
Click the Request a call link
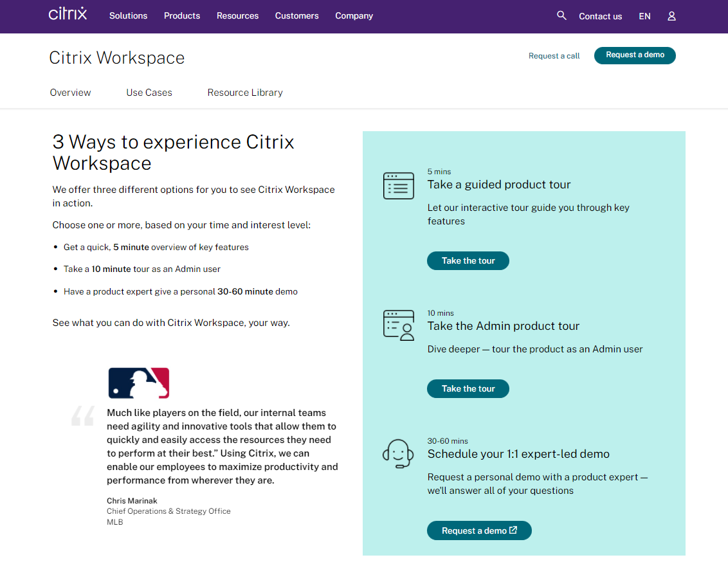point(554,56)
